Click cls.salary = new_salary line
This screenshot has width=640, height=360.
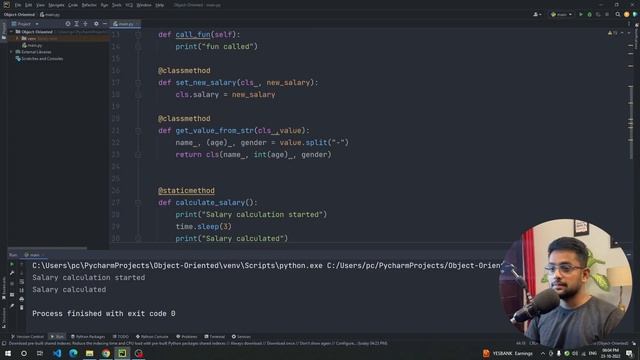pos(225,95)
